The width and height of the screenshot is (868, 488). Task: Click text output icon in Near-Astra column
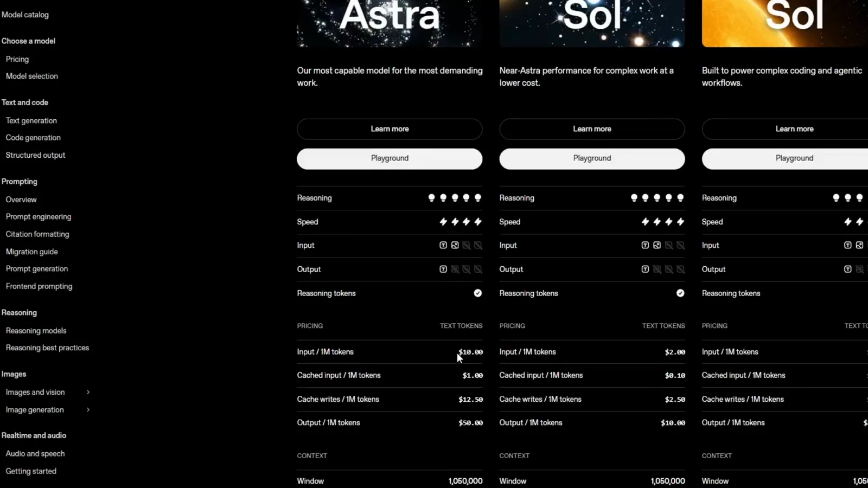pos(645,269)
